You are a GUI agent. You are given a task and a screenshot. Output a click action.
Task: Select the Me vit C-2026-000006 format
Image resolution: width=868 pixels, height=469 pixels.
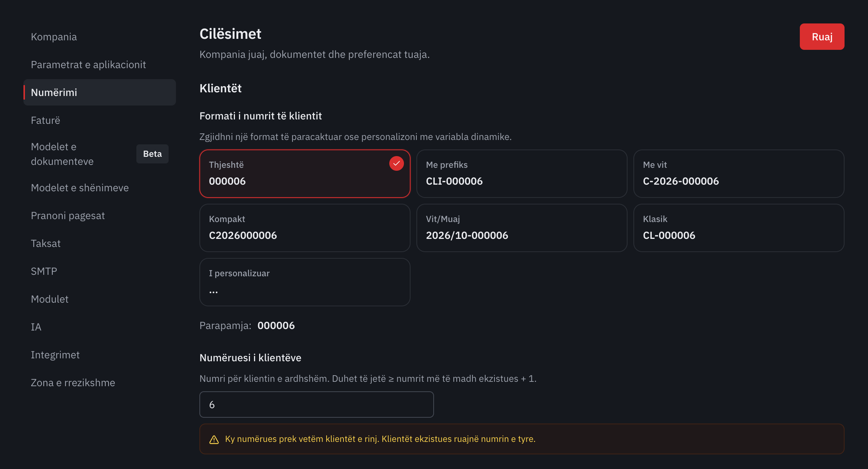(x=739, y=174)
